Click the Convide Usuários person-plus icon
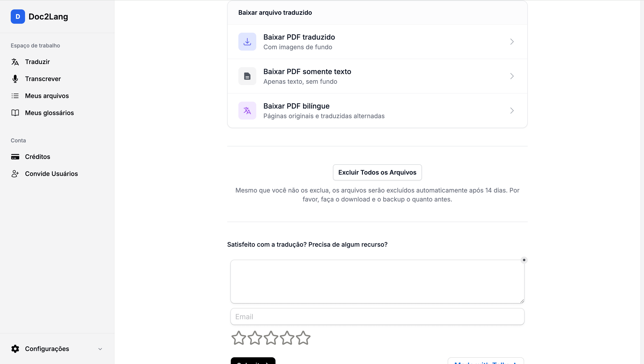 tap(15, 174)
